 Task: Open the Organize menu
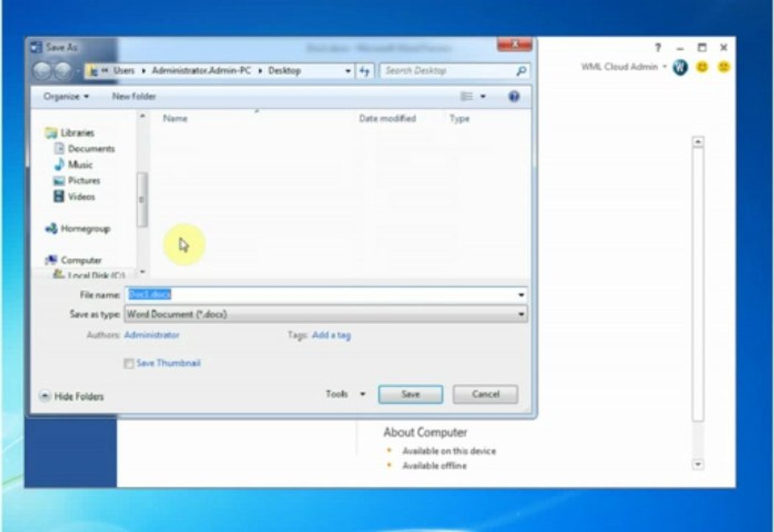click(66, 96)
